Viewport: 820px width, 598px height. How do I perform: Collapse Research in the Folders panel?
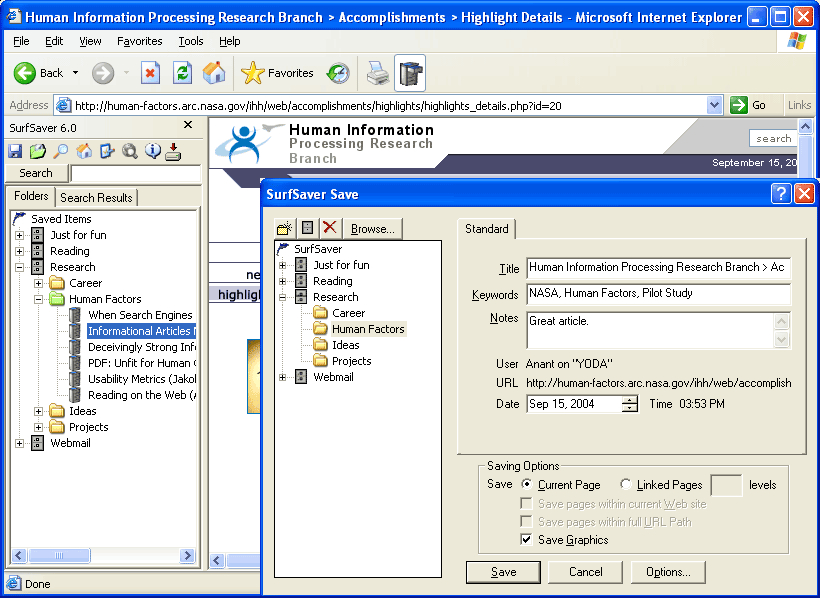point(19,267)
